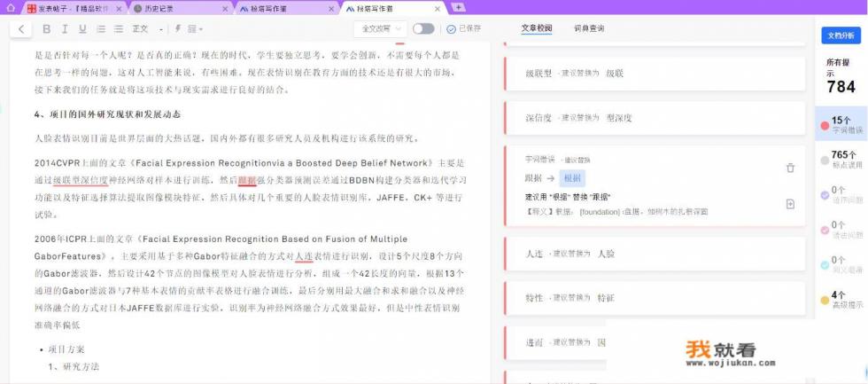The height and width of the screenshot is (384, 868).
Task: Toggle bold formatting
Action: coord(46,28)
